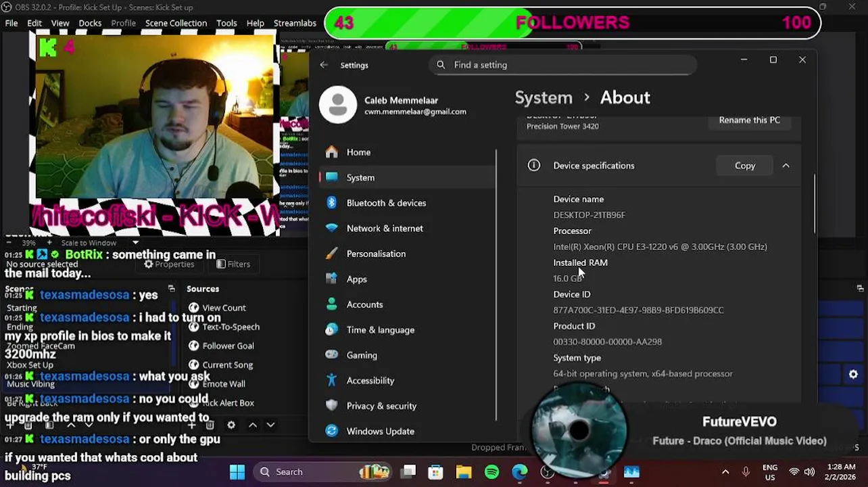Select Follower Goal source in OBS
Image resolution: width=868 pixels, height=487 pixels.
228,346
